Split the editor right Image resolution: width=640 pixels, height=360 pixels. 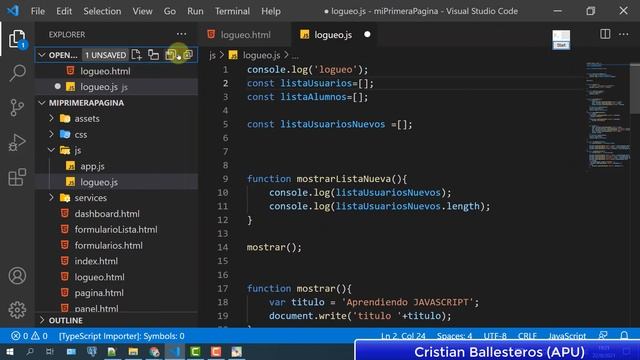tap(605, 34)
